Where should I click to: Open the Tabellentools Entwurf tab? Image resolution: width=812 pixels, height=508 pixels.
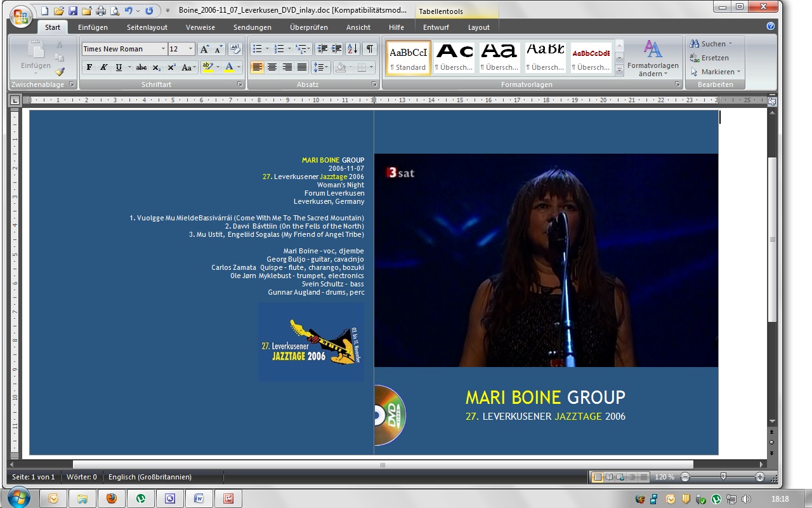[x=436, y=27]
